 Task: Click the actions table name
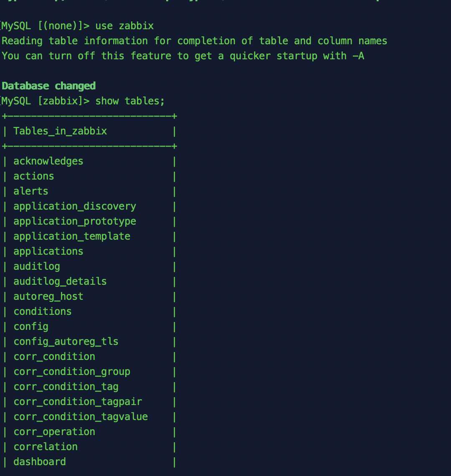click(x=34, y=176)
